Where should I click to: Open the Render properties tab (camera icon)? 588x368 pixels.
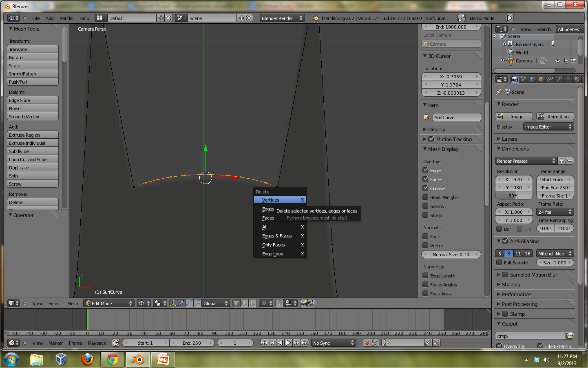pos(515,79)
